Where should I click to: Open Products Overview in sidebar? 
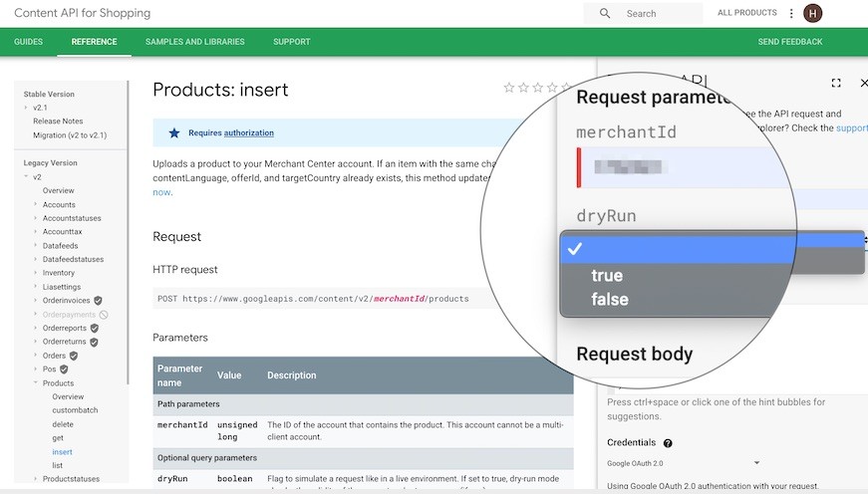coord(68,396)
